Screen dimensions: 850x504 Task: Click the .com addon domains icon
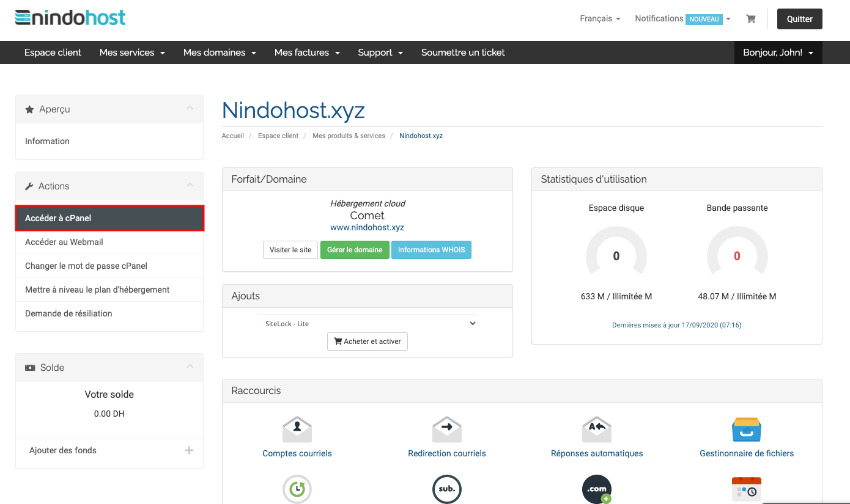pyautogui.click(x=597, y=489)
